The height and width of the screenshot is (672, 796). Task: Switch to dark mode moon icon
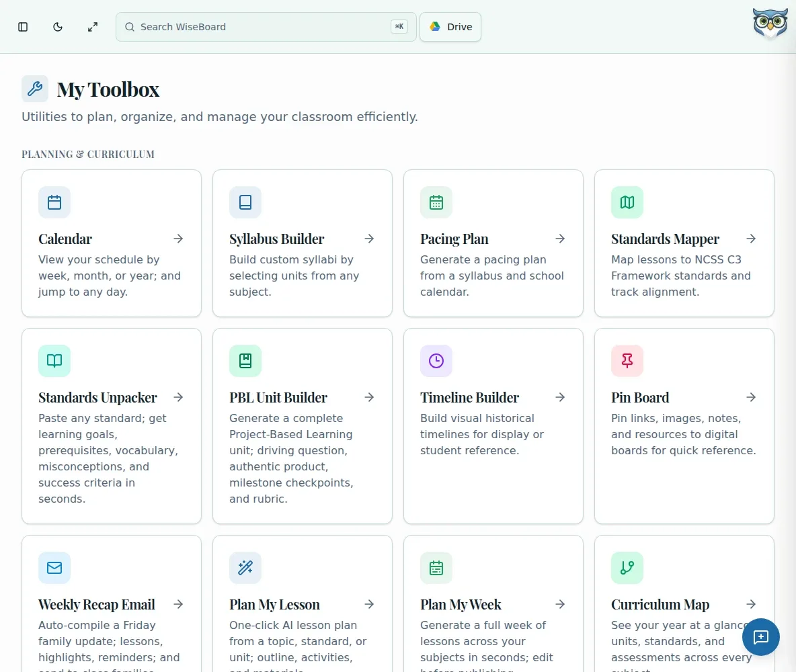pos(58,27)
